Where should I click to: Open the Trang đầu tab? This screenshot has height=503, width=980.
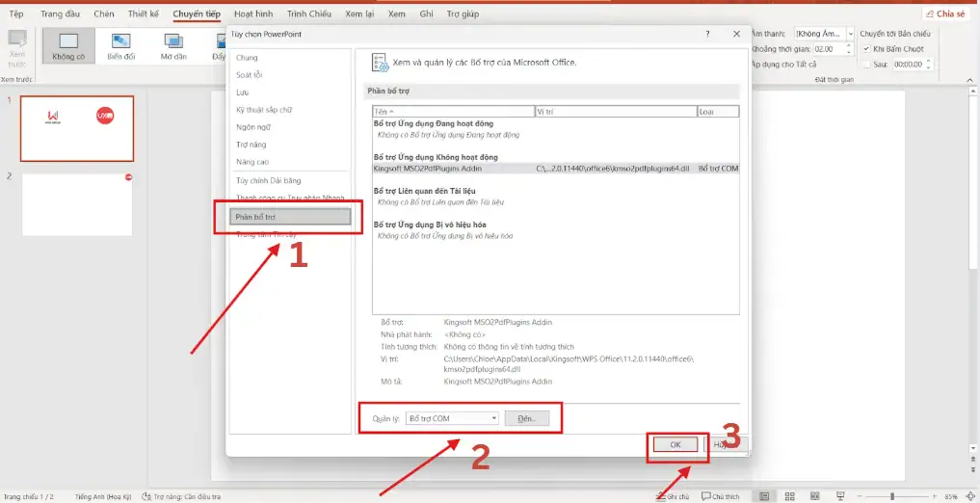59,13
